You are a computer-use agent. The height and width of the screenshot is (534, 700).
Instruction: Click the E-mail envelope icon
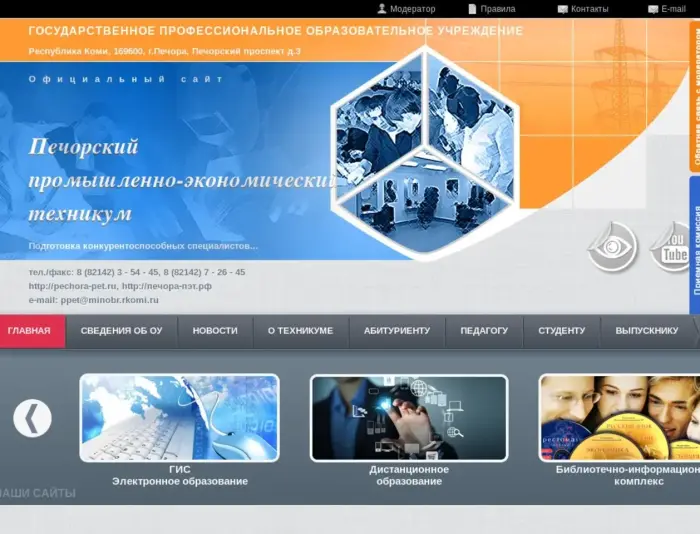pyautogui.click(x=653, y=9)
